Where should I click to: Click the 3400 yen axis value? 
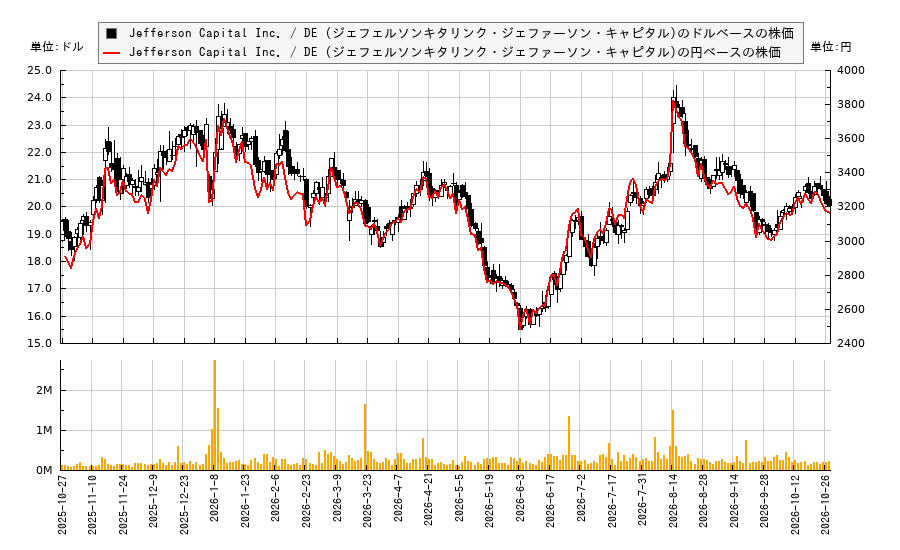tap(851, 173)
